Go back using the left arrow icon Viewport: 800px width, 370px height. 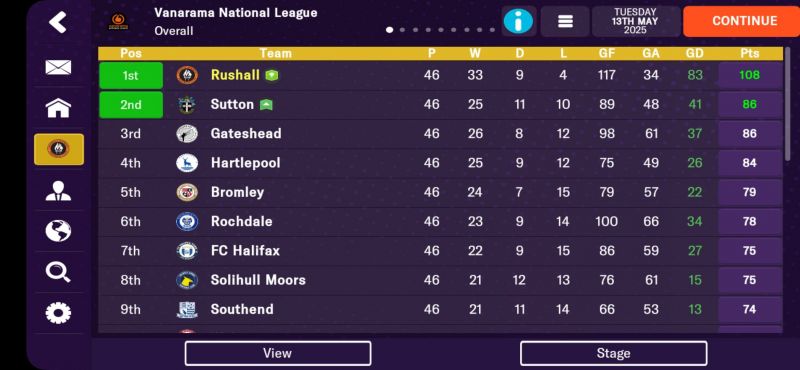(58, 22)
